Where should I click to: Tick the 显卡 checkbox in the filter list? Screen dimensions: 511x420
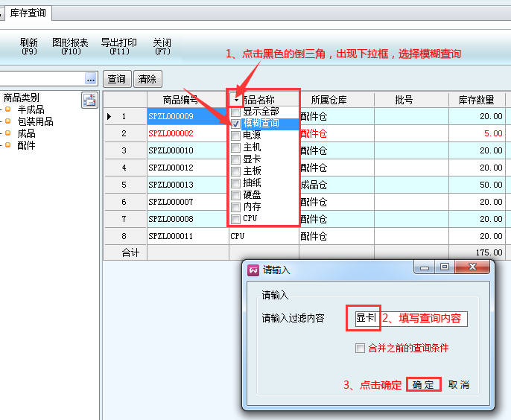pyautogui.click(x=236, y=159)
